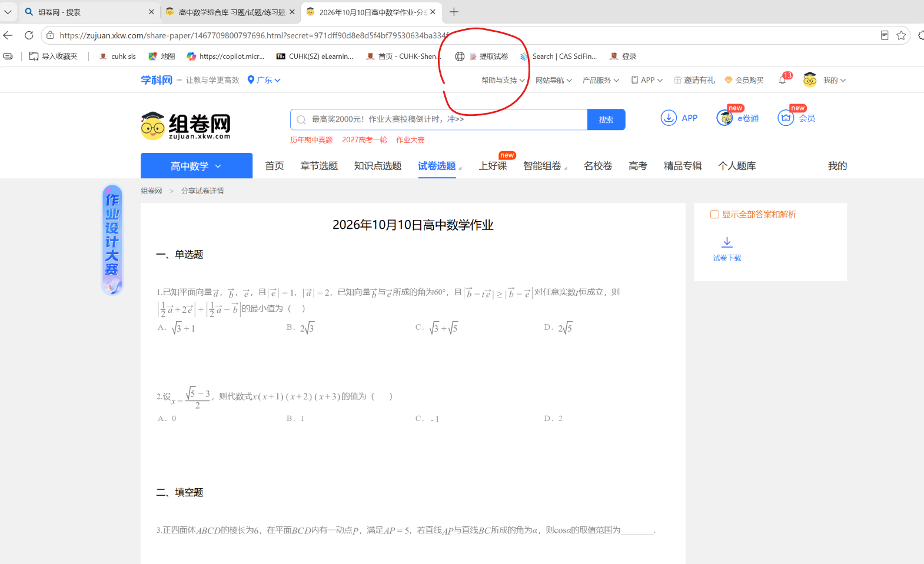The width and height of the screenshot is (924, 564).
Task: Open the 地图 bookmark
Action: coord(162,56)
